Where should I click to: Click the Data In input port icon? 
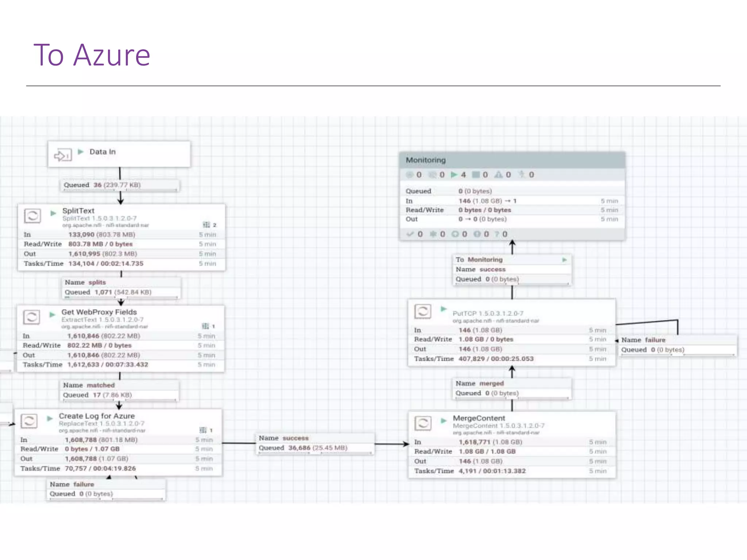63,156
